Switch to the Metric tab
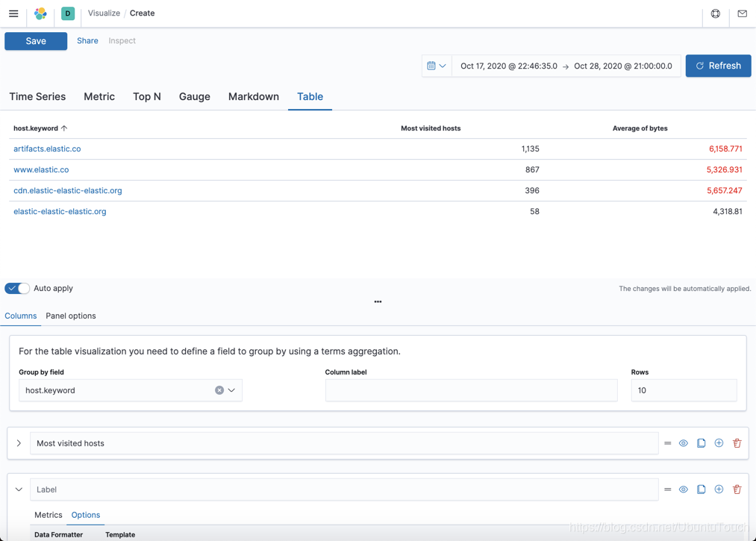Screen dimensions: 756x541 coord(99,96)
